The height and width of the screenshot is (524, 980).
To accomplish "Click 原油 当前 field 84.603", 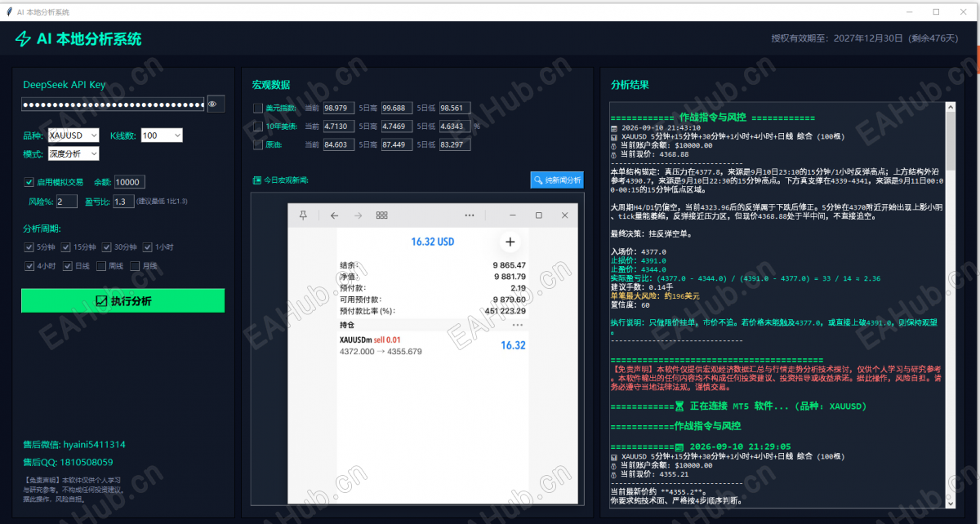I will 339,144.
